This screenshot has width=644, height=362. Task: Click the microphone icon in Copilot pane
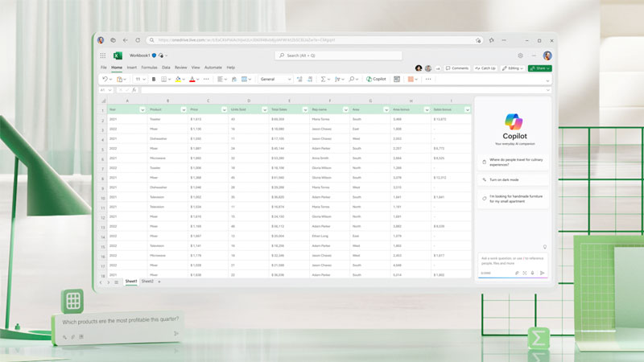(x=534, y=273)
